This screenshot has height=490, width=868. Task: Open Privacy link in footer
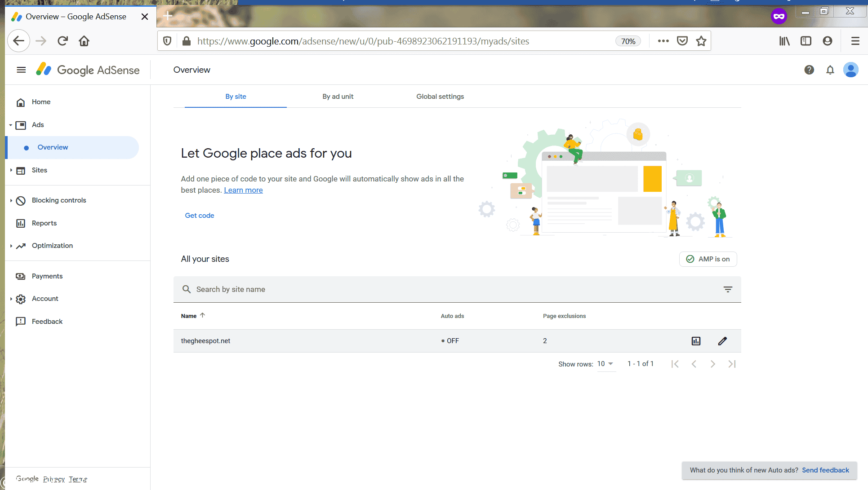point(54,479)
